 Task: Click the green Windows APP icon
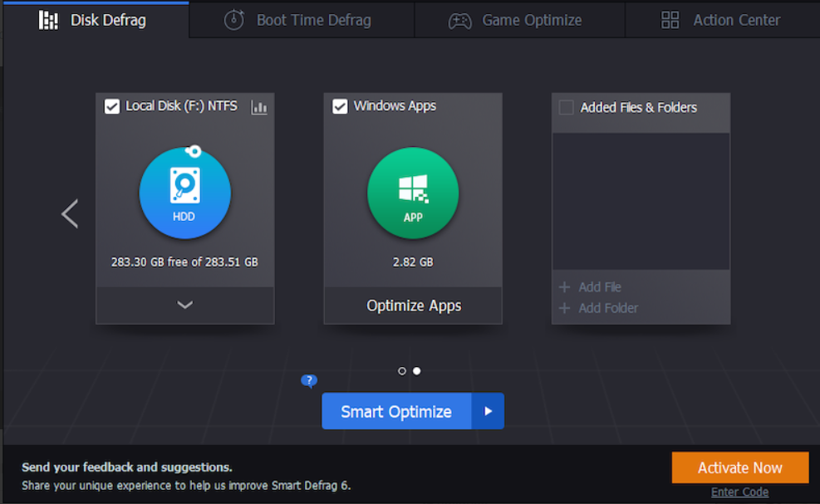click(x=413, y=193)
